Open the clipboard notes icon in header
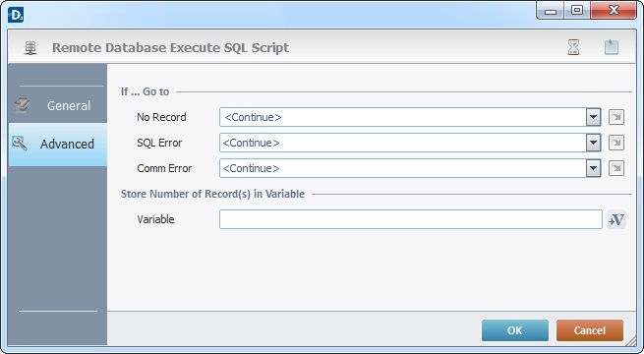644x354 pixels. (x=612, y=47)
